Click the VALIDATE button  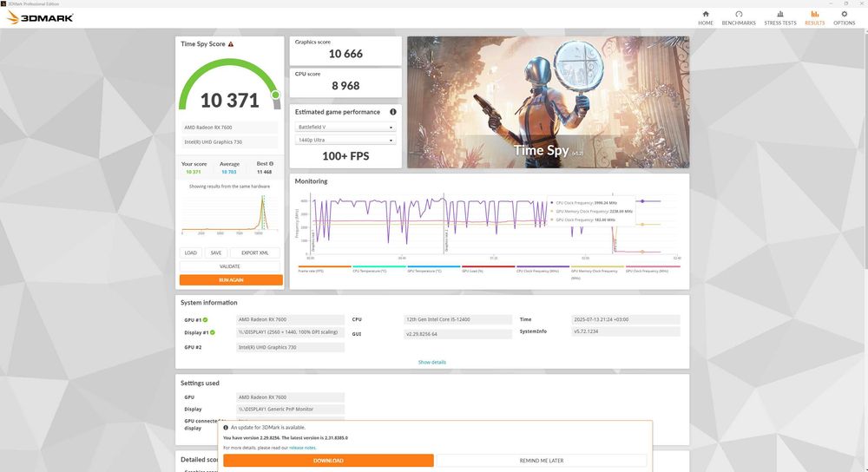point(230,266)
